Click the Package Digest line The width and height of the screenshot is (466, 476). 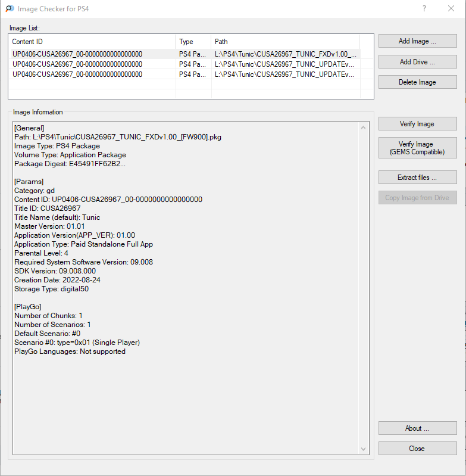(x=70, y=164)
